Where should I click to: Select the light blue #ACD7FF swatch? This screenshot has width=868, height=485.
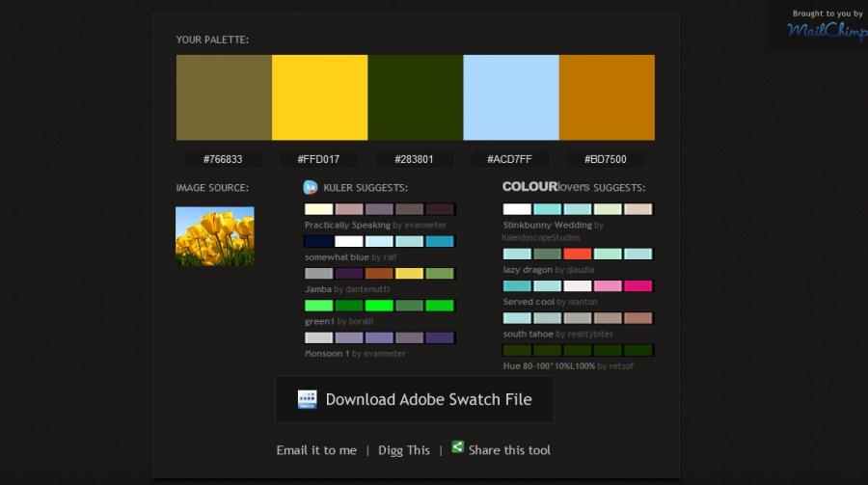point(511,97)
